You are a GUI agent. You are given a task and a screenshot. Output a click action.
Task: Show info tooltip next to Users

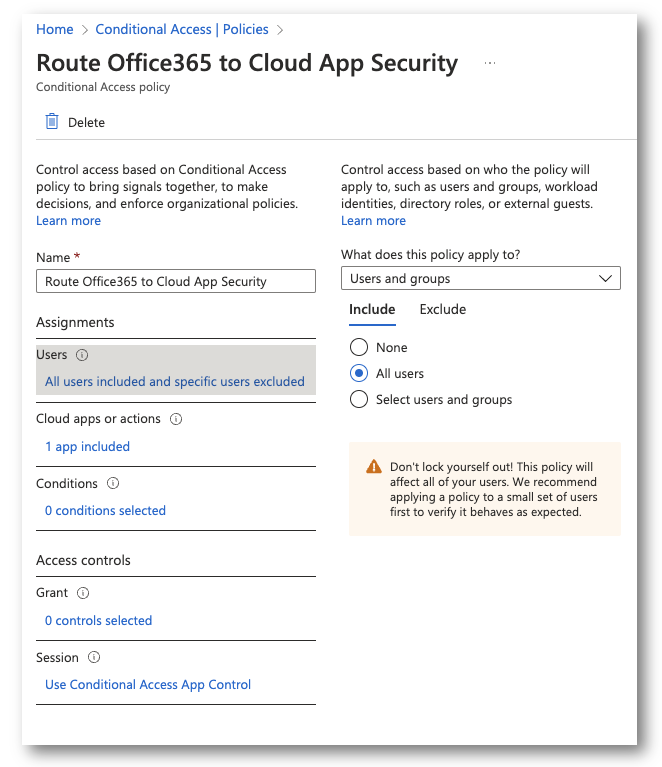pyautogui.click(x=82, y=355)
